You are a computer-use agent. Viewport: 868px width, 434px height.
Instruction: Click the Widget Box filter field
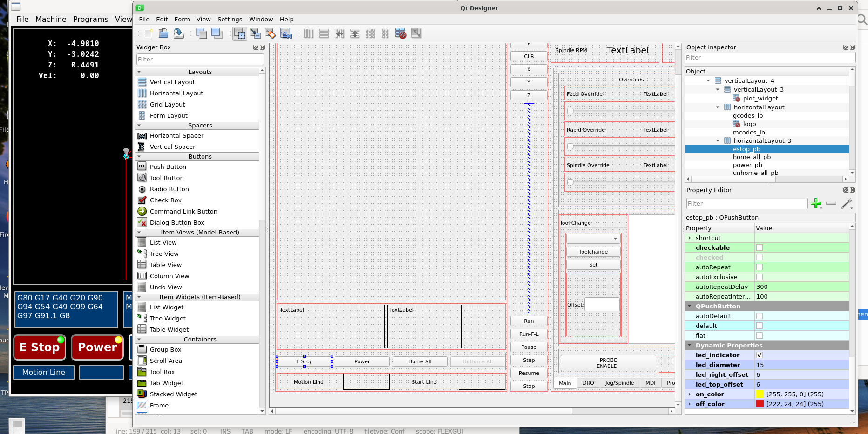pos(200,60)
